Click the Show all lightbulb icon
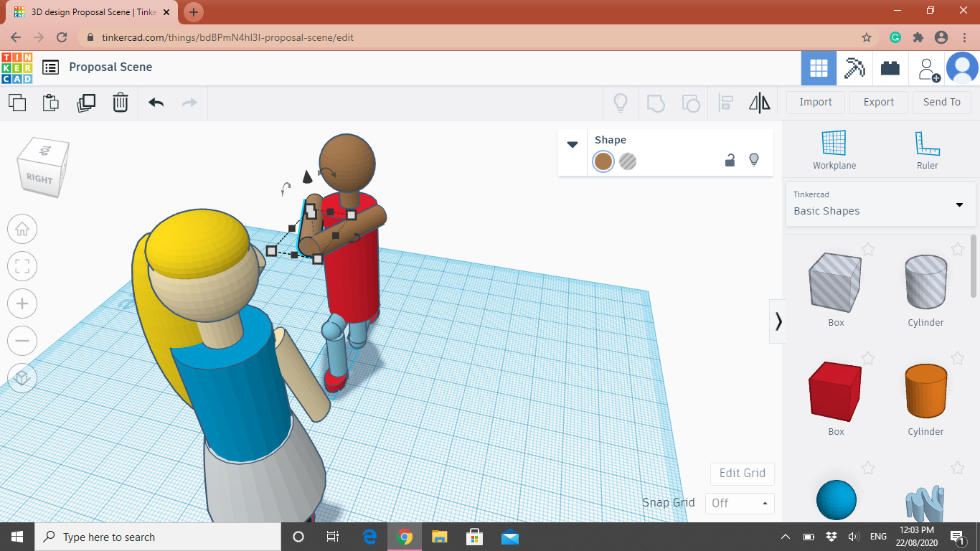The width and height of the screenshot is (980, 551). click(621, 103)
